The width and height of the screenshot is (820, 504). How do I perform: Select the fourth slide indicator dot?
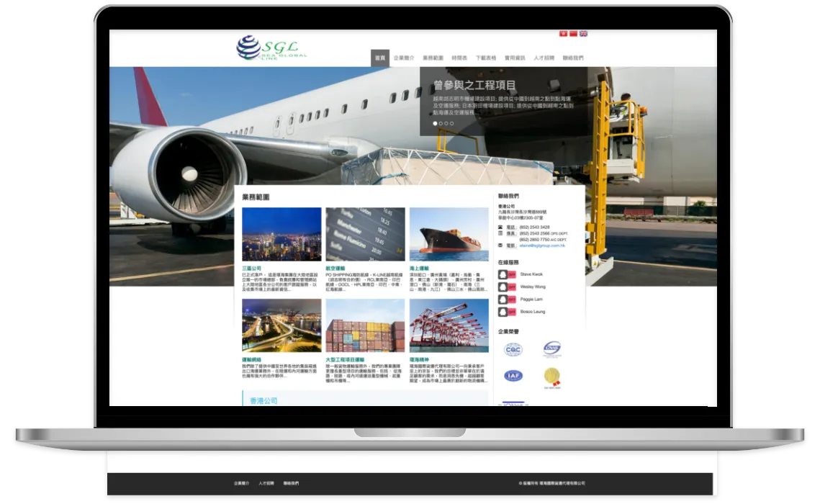(452, 123)
